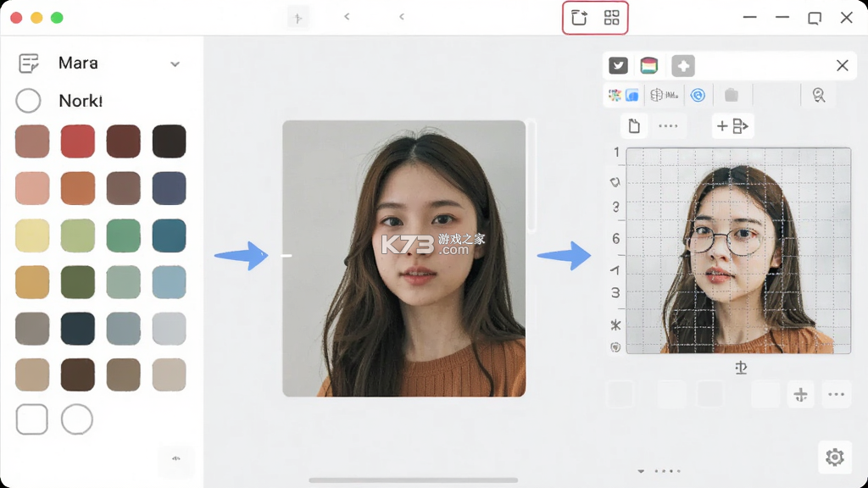Click the grid view icon in title bar
868x488 pixels.
tap(611, 18)
